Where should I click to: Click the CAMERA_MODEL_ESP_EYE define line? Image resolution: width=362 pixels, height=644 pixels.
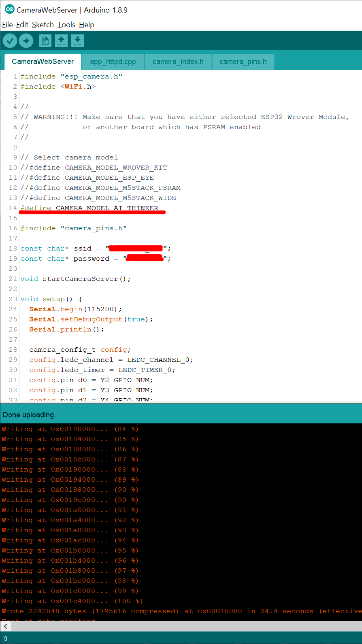pos(87,178)
